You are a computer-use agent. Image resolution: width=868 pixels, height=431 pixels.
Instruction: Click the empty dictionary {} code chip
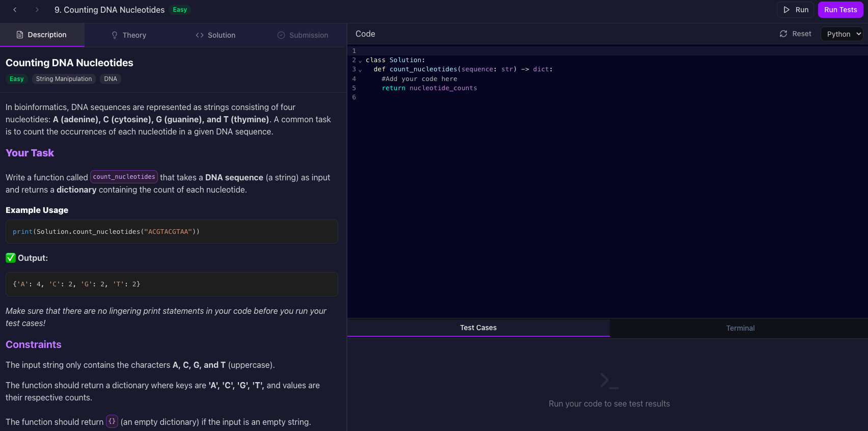(x=112, y=421)
